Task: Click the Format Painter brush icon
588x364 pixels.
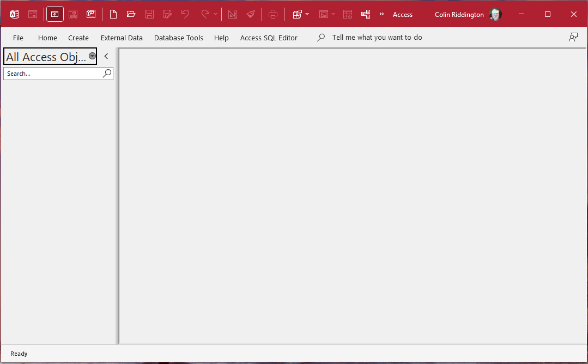Action: pyautogui.click(x=251, y=14)
